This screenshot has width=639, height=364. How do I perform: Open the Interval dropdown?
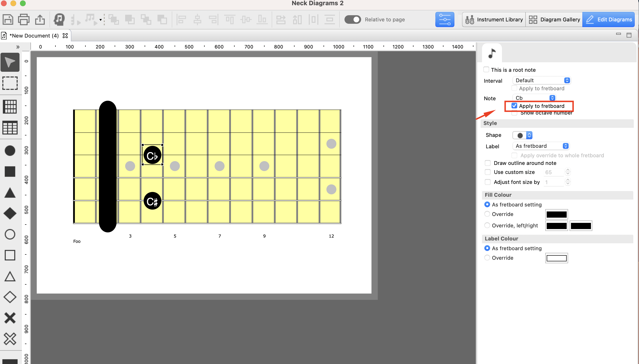542,81
